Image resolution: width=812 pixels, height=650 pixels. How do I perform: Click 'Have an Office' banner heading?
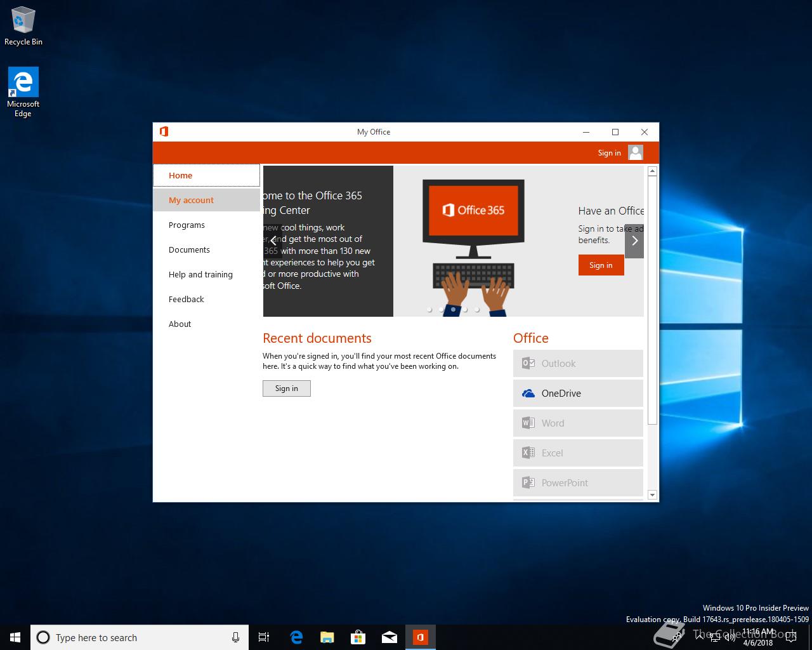(611, 211)
